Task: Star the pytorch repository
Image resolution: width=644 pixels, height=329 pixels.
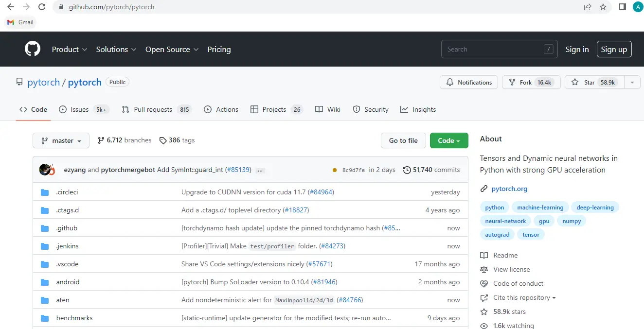Action: 594,83
